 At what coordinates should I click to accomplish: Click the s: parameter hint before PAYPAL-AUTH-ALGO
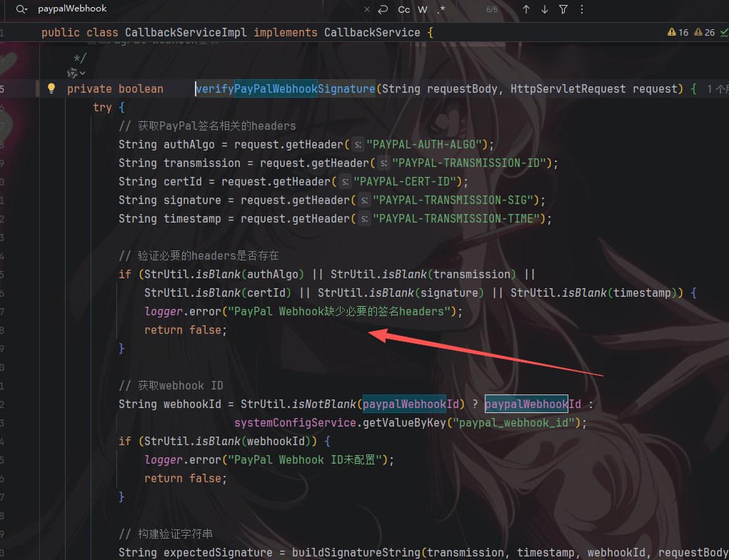coord(357,144)
